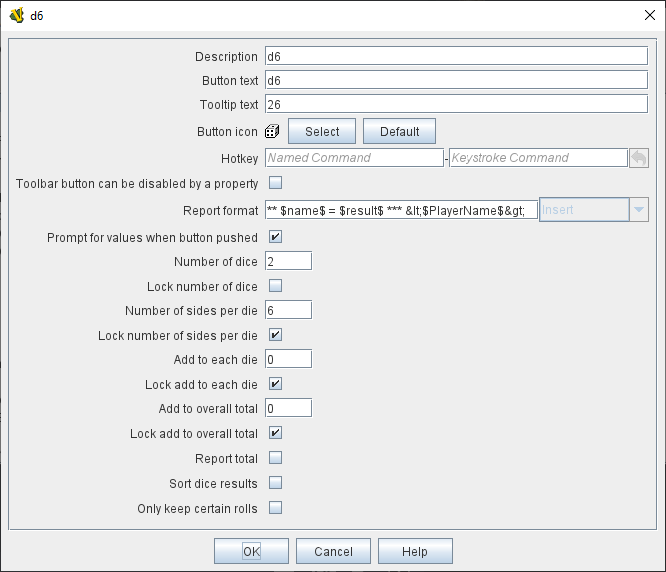
Task: Toggle Lock number of dice checkbox
Action: coord(275,286)
